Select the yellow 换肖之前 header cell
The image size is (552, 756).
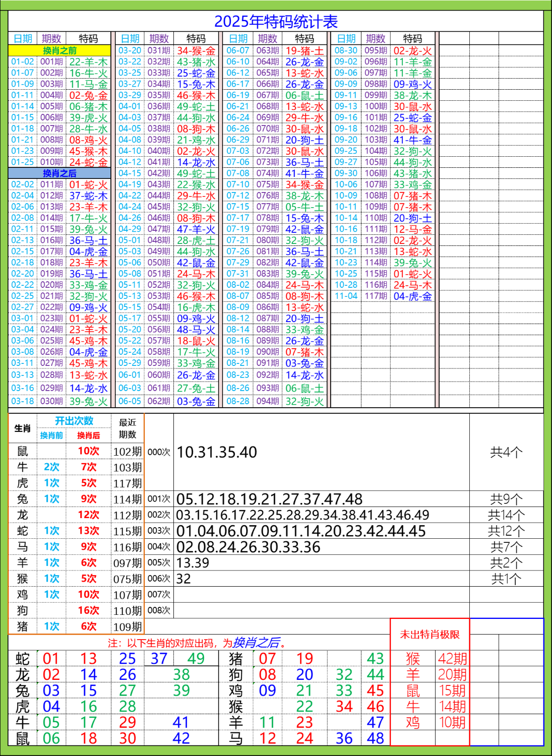[59, 50]
